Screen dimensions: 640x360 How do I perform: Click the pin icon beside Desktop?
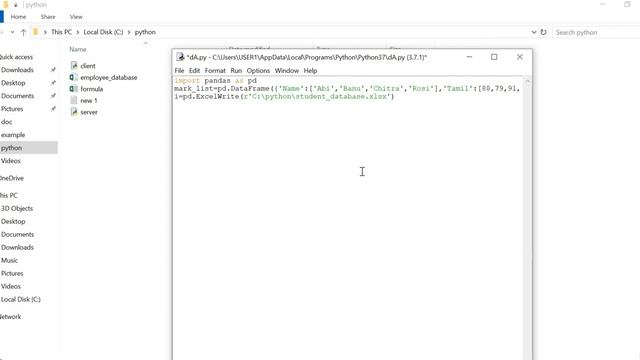click(53, 83)
